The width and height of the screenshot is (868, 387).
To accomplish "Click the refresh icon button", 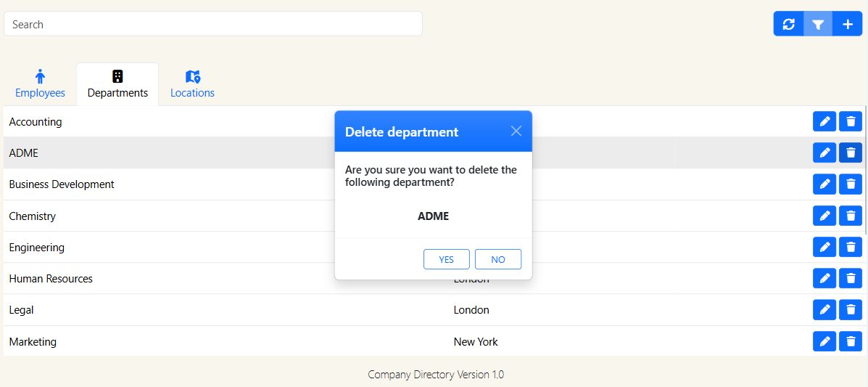I will [788, 24].
